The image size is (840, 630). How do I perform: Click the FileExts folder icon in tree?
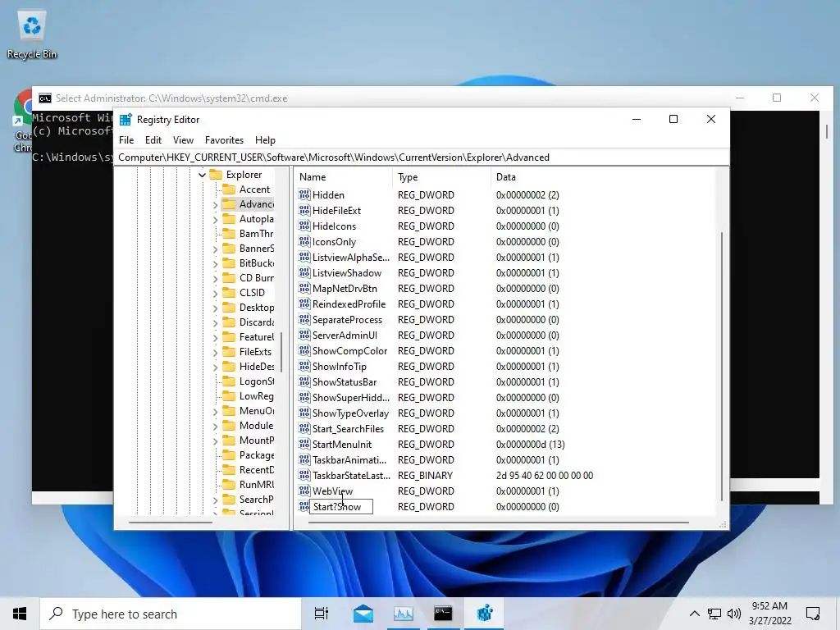230,351
